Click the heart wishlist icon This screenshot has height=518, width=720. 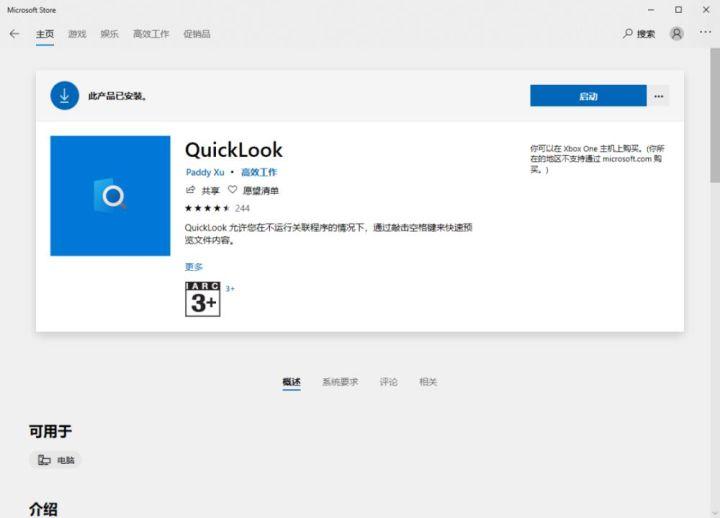pyautogui.click(x=233, y=190)
